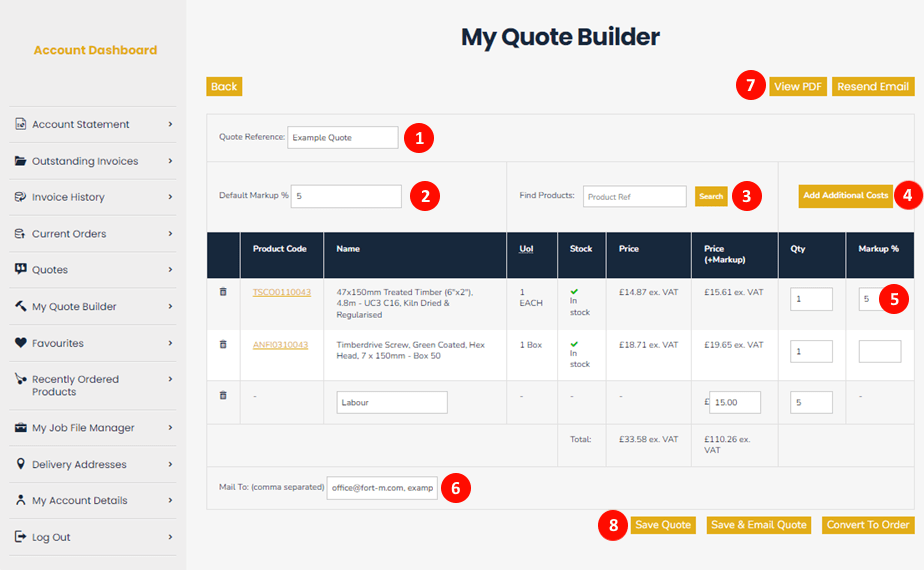The image size is (924, 570).
Task: Click Add Additional Costs button
Action: tap(846, 196)
